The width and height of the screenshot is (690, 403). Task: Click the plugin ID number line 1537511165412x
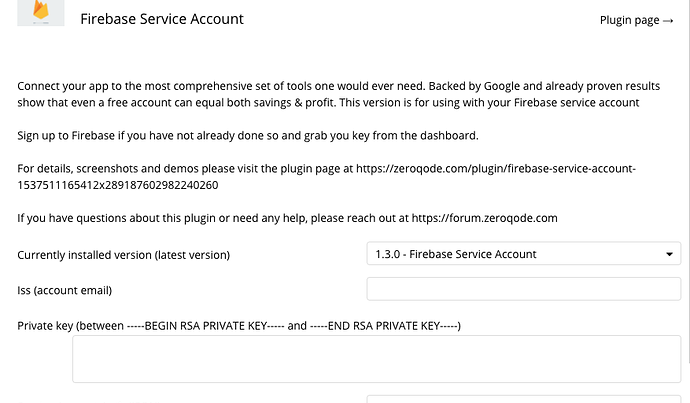[117, 185]
